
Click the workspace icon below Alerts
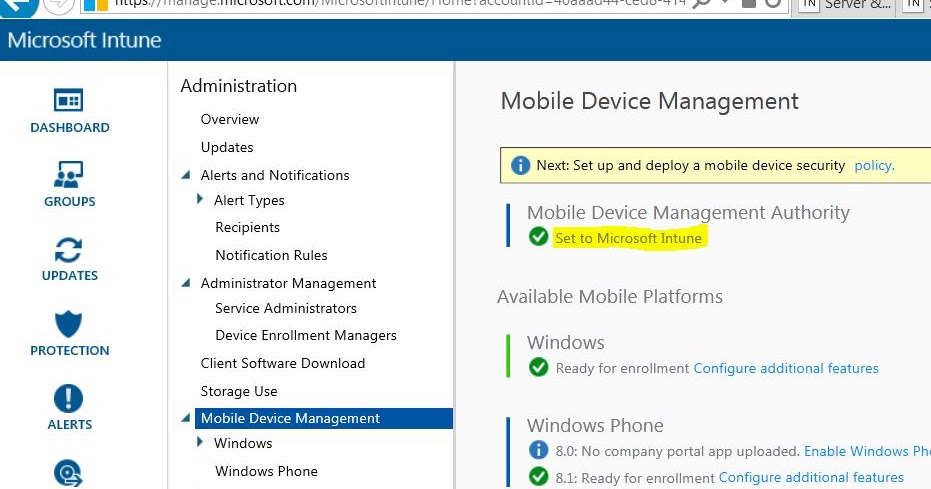coord(68,474)
